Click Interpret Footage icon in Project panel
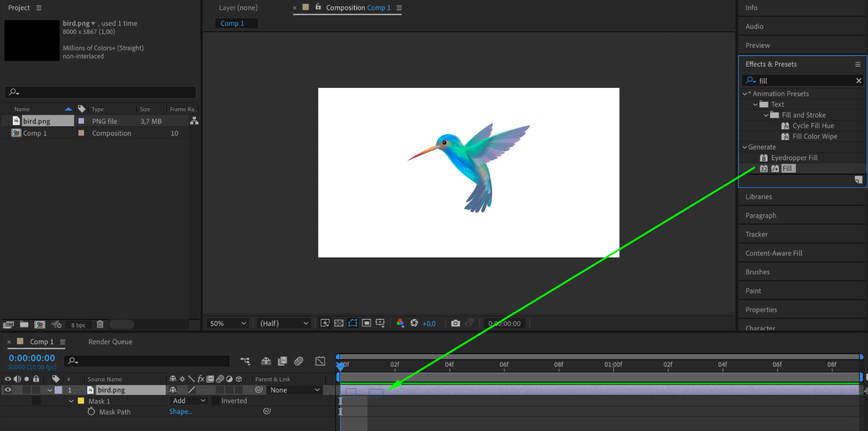Image resolution: width=868 pixels, height=431 pixels. (8, 325)
